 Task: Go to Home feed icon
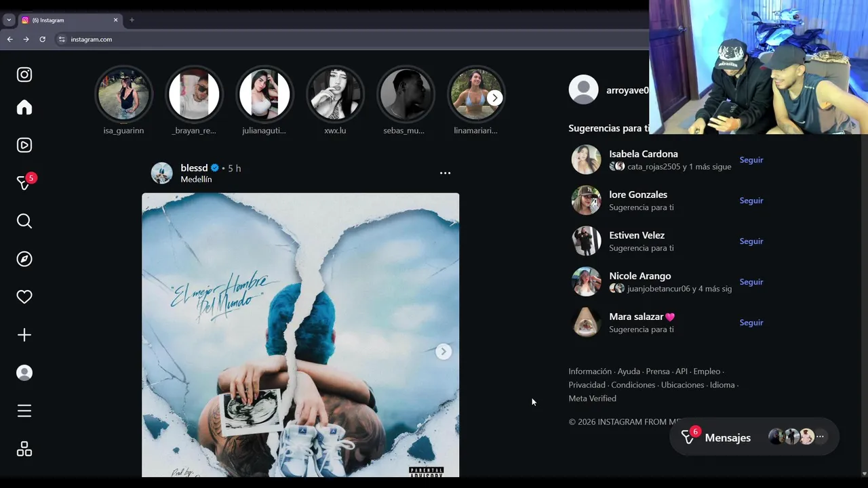click(x=24, y=108)
